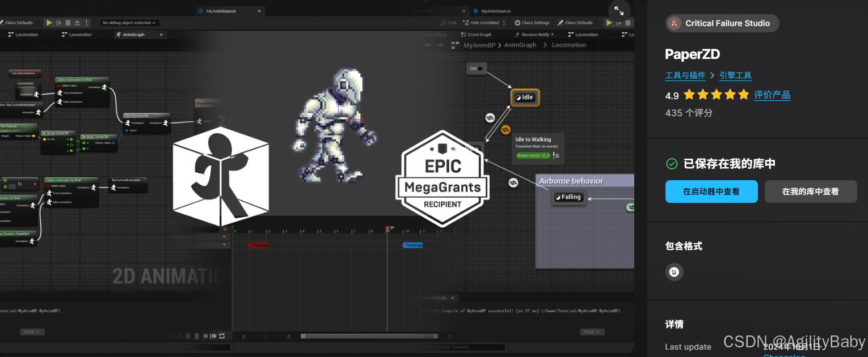Close the AnimGraph tab
This screenshot has height=357, width=868.
[161, 35]
